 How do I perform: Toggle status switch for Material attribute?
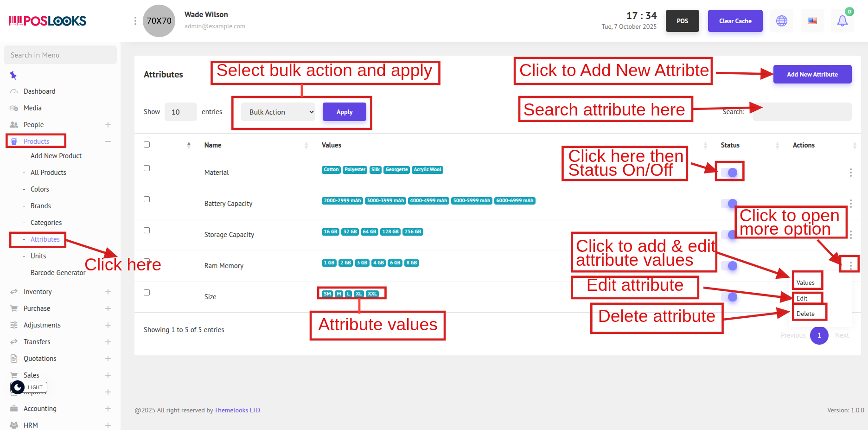coord(729,173)
